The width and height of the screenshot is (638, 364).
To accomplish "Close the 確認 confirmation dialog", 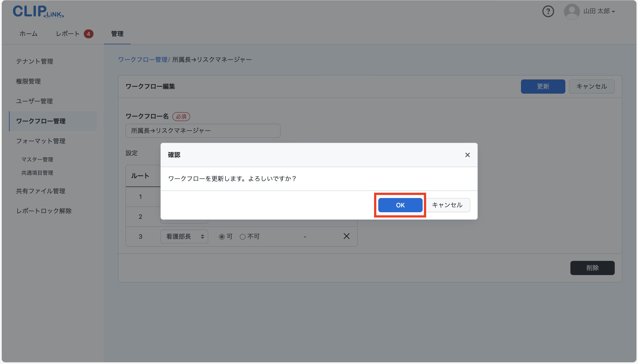I will (x=467, y=155).
